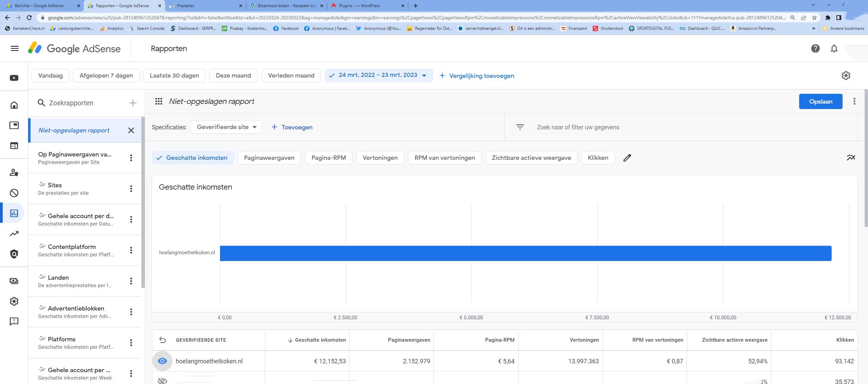Click the back arrow in table header
Screen dimensions: 868x384
click(162, 340)
